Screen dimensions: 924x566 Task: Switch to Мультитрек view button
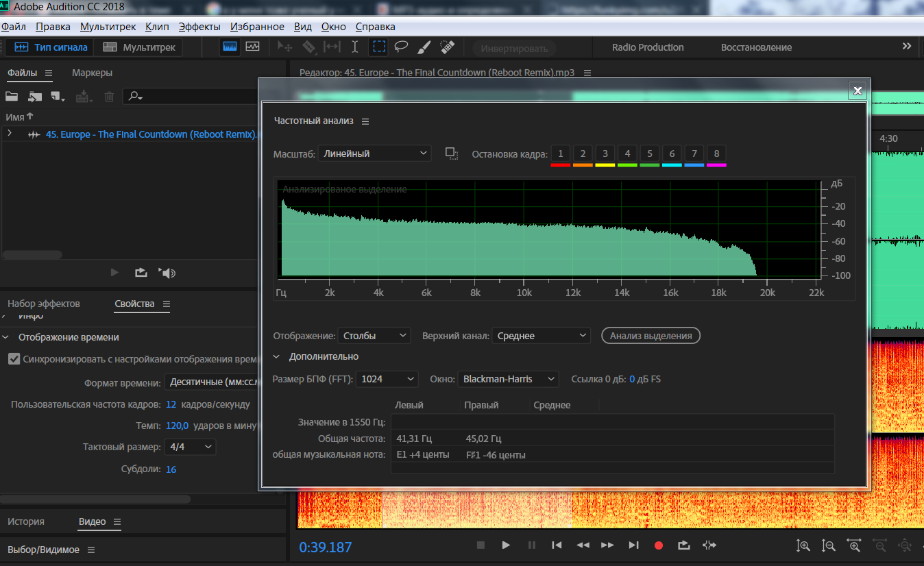[139, 47]
